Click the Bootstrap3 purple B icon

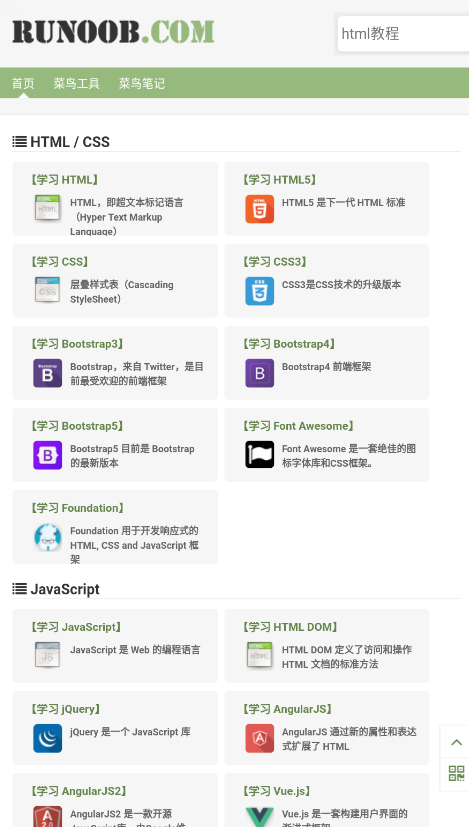[x=47, y=373]
